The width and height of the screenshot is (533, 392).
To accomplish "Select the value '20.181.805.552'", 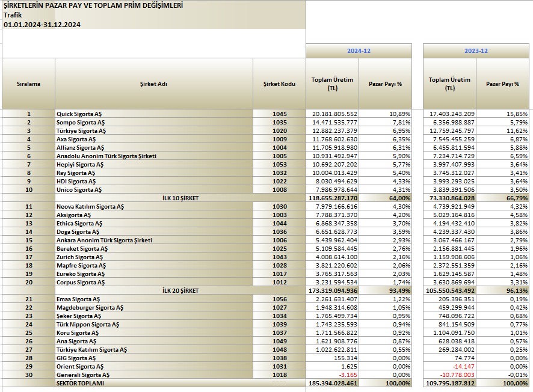I will coord(333,114).
